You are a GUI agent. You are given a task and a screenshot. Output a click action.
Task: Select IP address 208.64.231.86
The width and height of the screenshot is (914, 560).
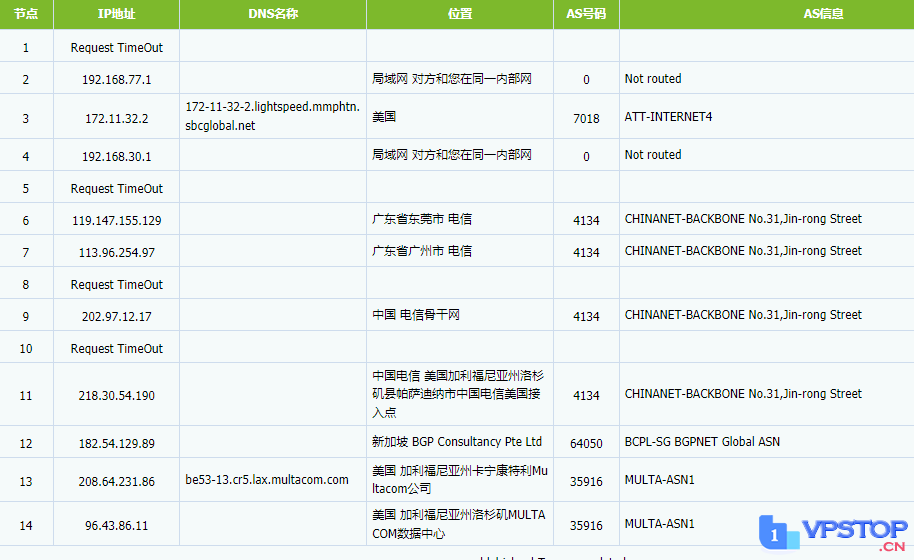117,482
